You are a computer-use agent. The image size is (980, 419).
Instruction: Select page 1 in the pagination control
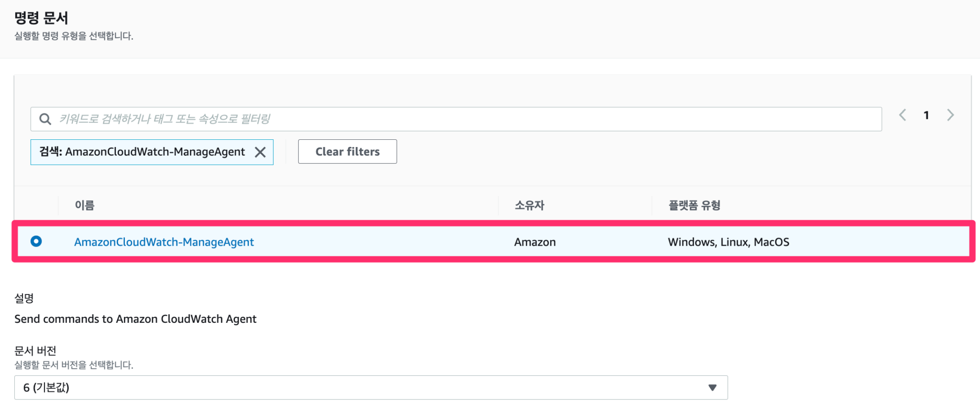[x=926, y=115]
